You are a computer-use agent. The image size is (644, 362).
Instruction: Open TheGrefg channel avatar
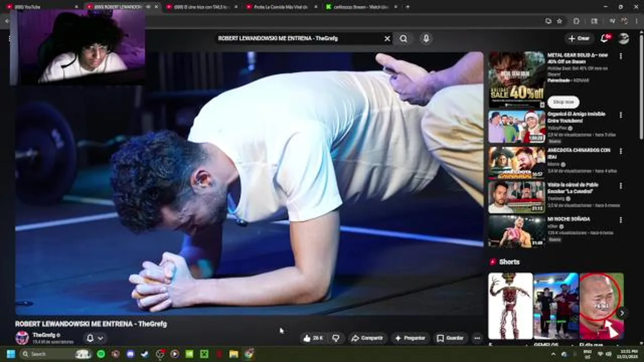pyautogui.click(x=22, y=338)
